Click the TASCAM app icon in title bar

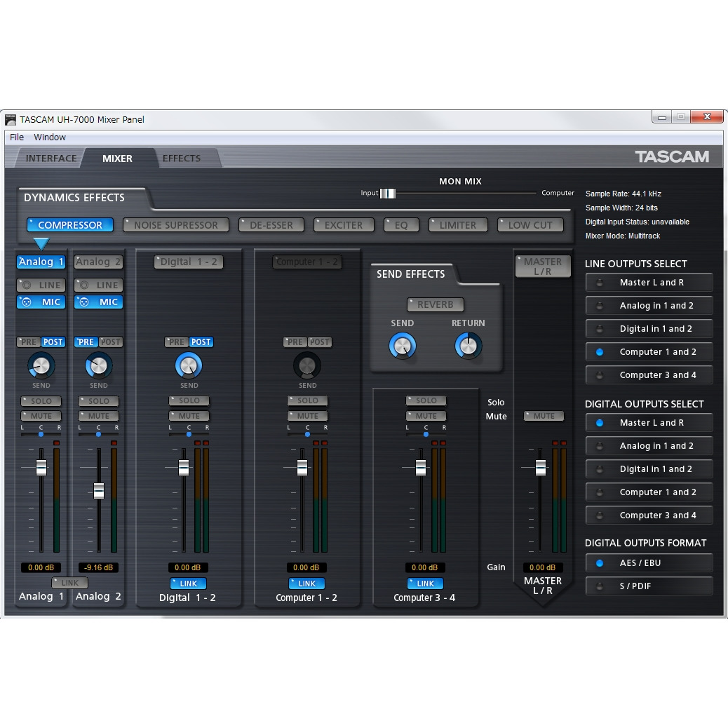click(11, 120)
